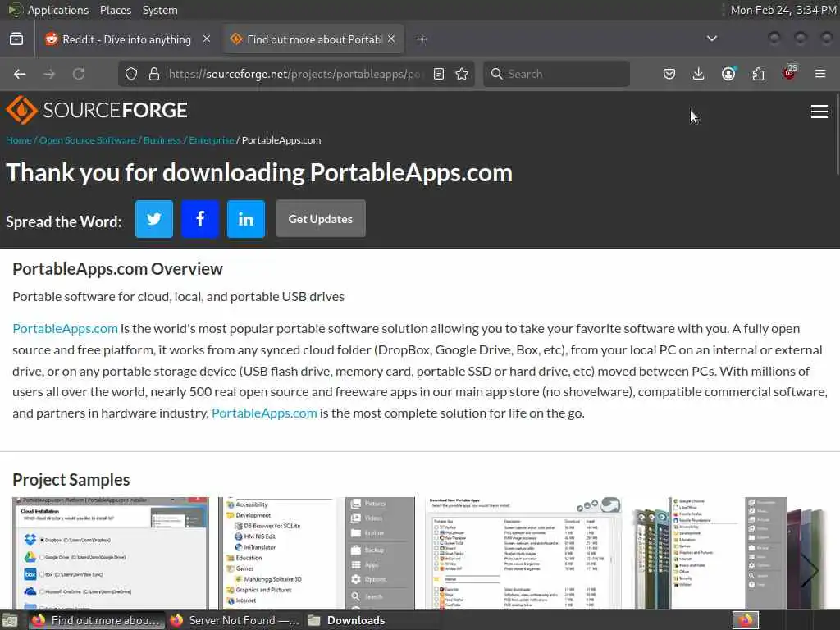Image resolution: width=840 pixels, height=630 pixels.
Task: Reload the current page
Action: pos(79,74)
